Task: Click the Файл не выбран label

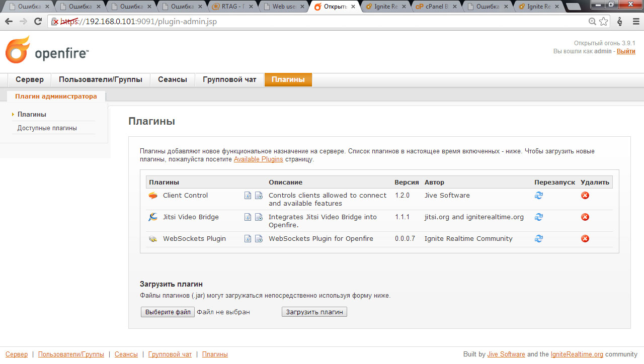Action: pyautogui.click(x=223, y=312)
